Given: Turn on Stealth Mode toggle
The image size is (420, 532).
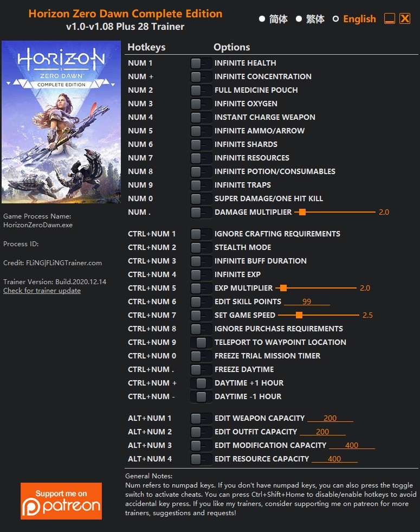Looking at the screenshot, I should [201, 248].
